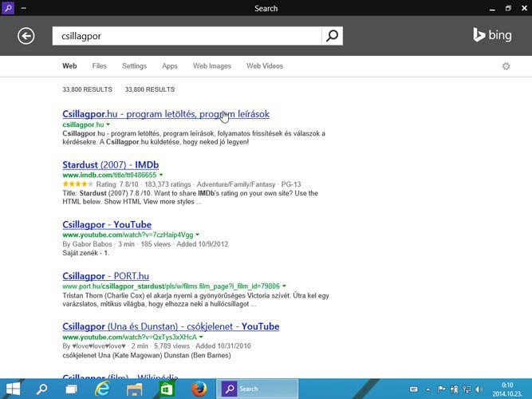Expand dropdown next to youtube 7czHaip4Vgg URL

click(x=198, y=235)
